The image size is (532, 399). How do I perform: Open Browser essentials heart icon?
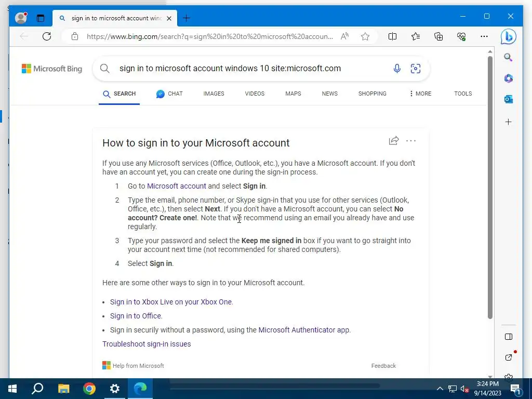(x=461, y=36)
